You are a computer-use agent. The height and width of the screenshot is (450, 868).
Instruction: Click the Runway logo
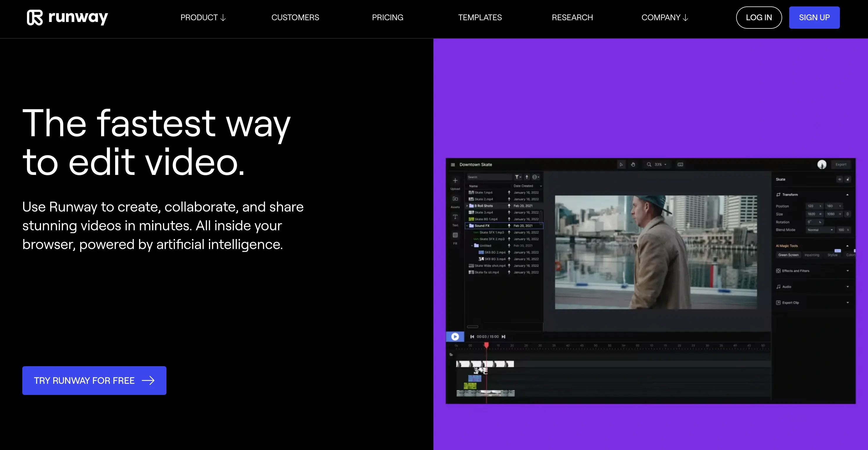pyautogui.click(x=67, y=18)
